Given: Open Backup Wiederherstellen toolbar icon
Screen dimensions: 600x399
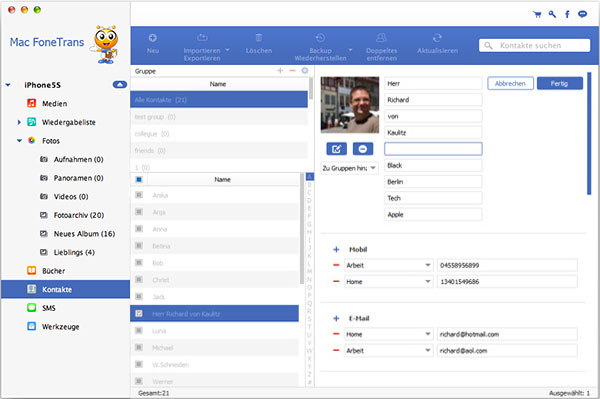Looking at the screenshot, I should click(320, 37).
